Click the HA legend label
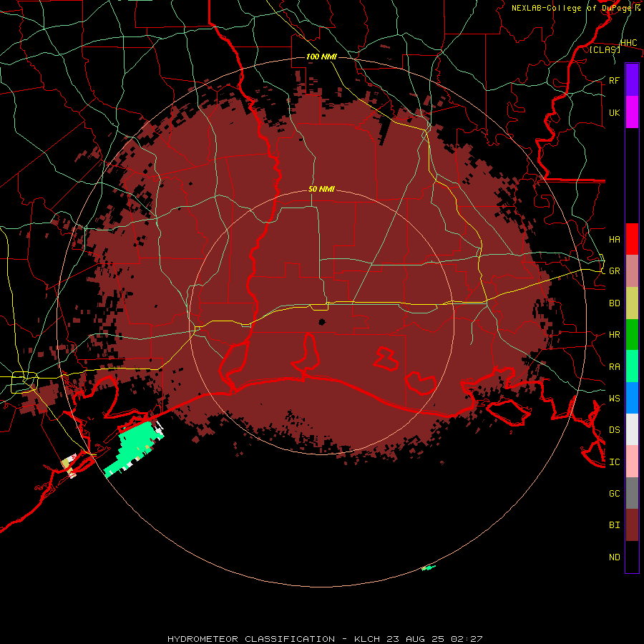The image size is (644, 644). [615, 239]
